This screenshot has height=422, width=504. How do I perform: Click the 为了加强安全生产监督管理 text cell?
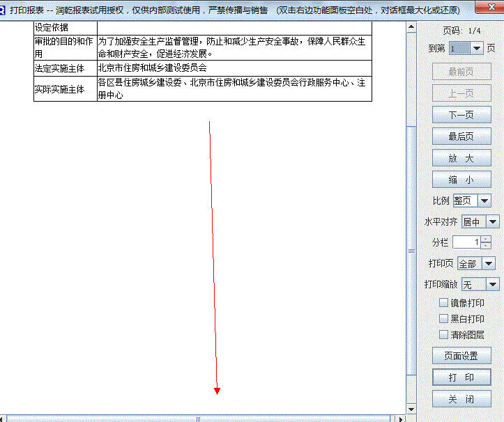tap(234, 47)
